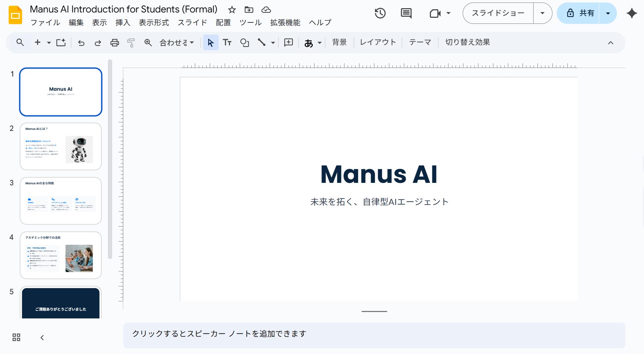The height and width of the screenshot is (354, 644).
Task: Click the undo arrow icon
Action: [81, 43]
